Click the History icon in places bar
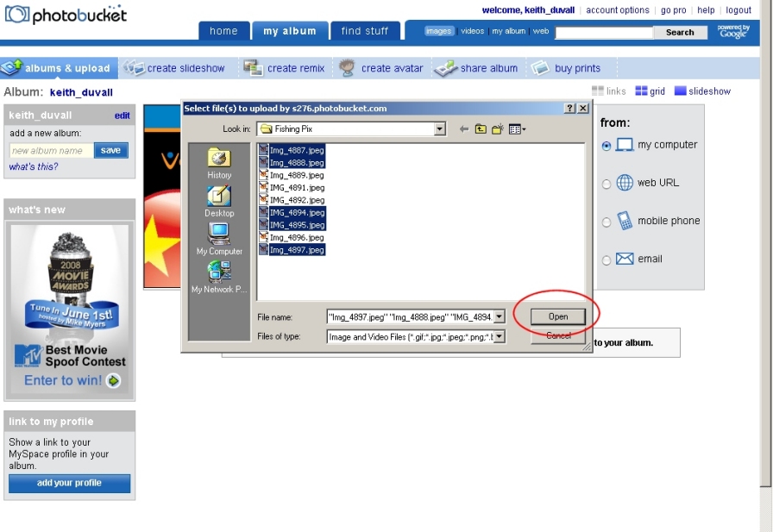The width and height of the screenshot is (773, 532). (x=219, y=160)
